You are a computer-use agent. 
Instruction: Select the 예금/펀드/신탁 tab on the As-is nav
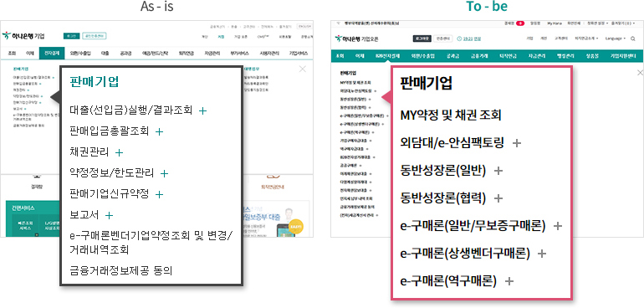tap(156, 53)
